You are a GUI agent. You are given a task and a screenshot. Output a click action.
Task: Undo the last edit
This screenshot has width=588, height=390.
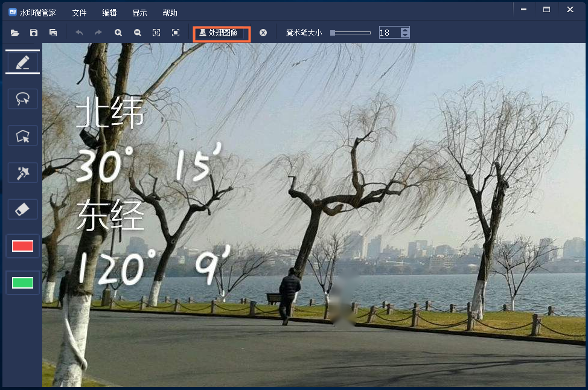tap(78, 33)
